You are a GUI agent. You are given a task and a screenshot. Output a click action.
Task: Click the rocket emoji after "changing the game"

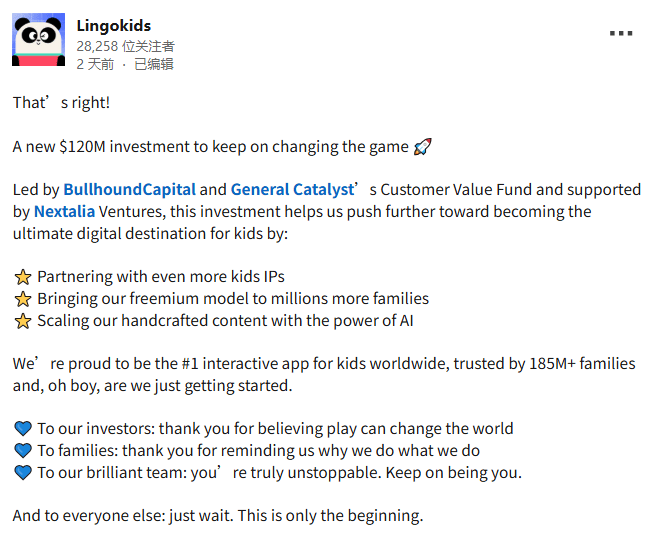point(423,147)
